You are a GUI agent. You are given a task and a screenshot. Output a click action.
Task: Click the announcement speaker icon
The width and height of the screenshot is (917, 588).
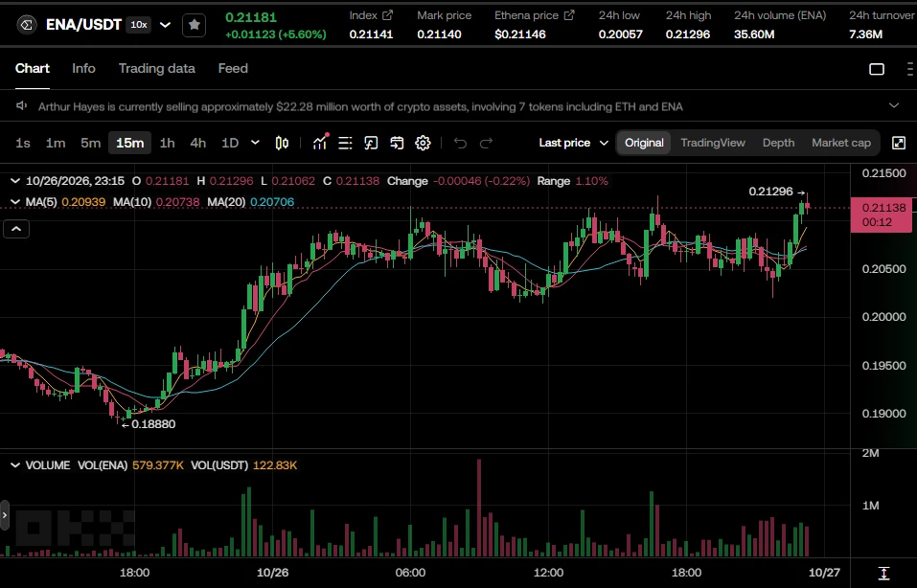(22, 105)
